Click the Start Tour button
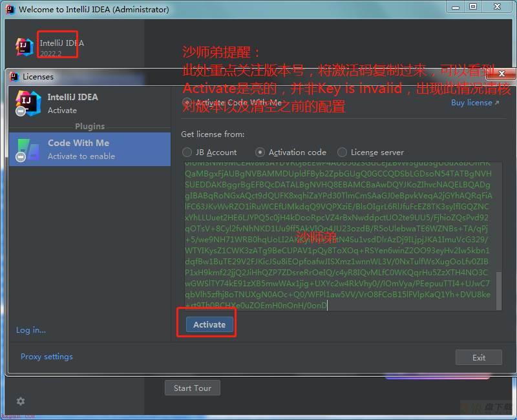This screenshot has width=517, height=420. pyautogui.click(x=193, y=388)
